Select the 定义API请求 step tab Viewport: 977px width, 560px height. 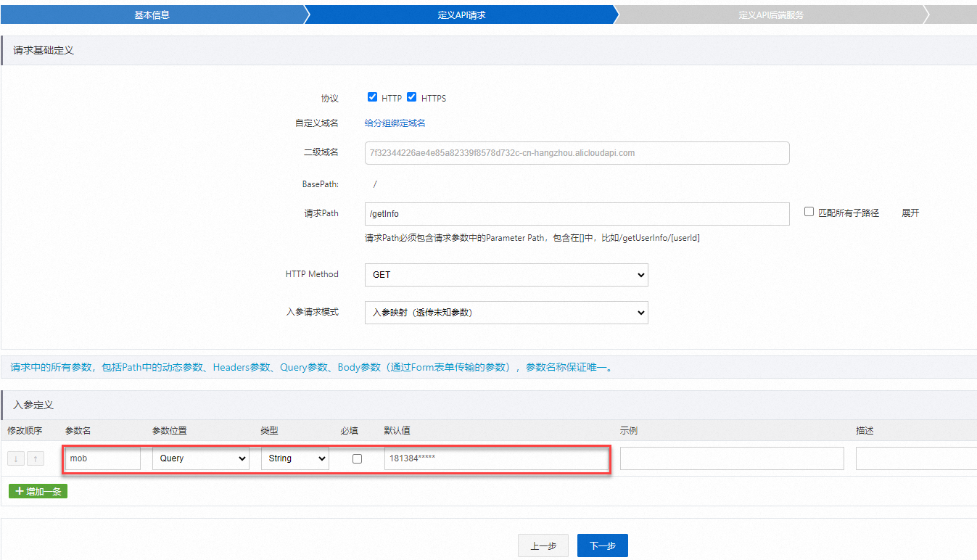tap(461, 15)
